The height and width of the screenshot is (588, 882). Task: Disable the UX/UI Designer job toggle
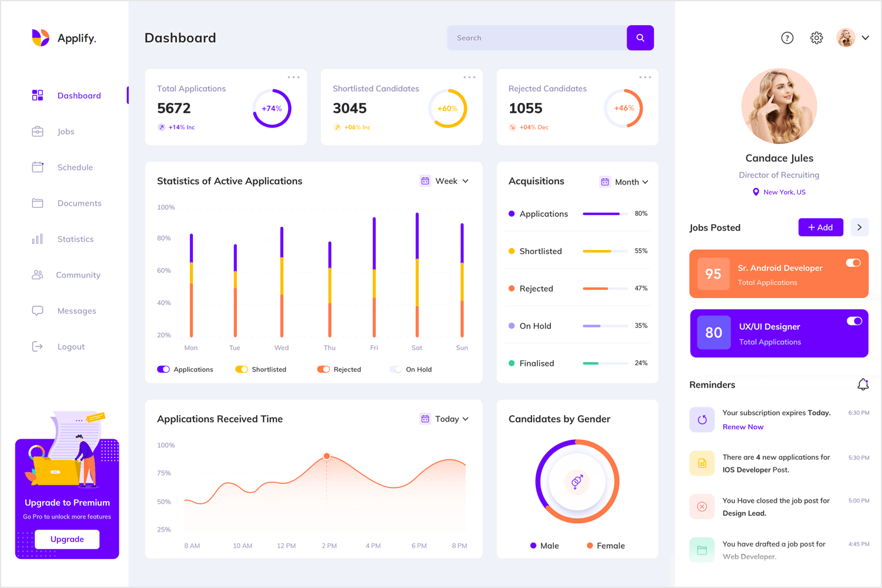tap(853, 321)
